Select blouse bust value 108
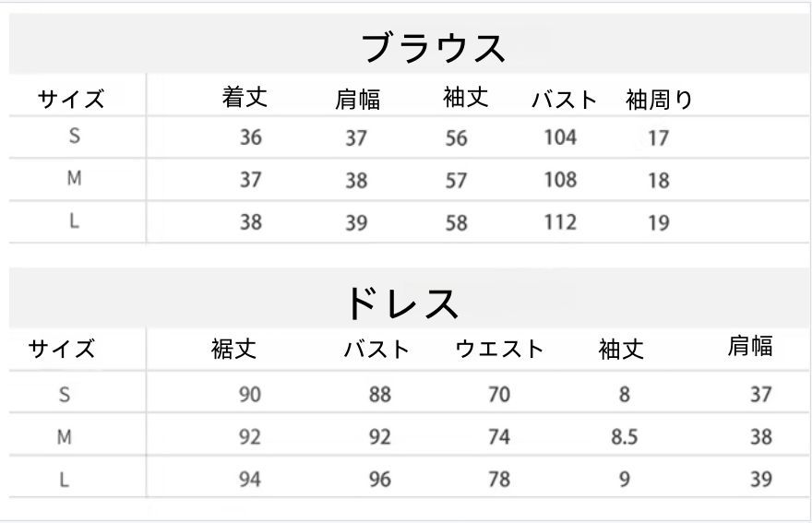812x523 pixels. coord(560,179)
